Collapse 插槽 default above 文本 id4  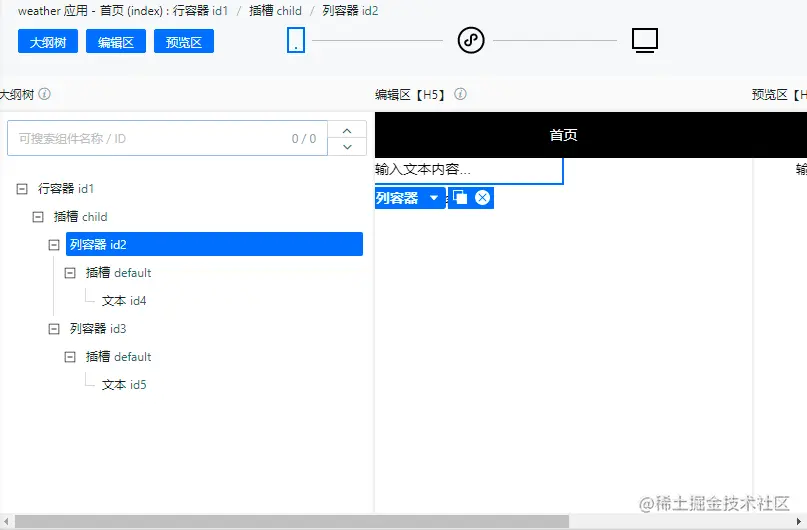tap(70, 273)
